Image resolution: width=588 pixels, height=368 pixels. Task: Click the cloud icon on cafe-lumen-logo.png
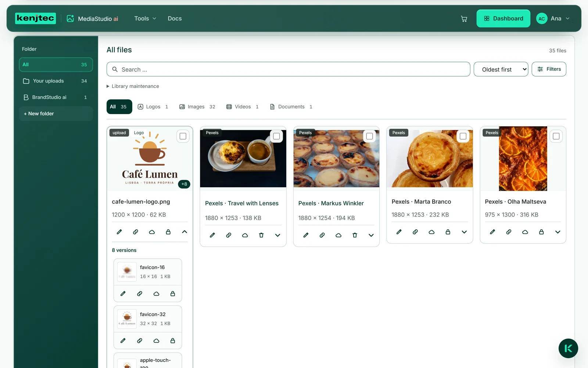click(x=152, y=232)
